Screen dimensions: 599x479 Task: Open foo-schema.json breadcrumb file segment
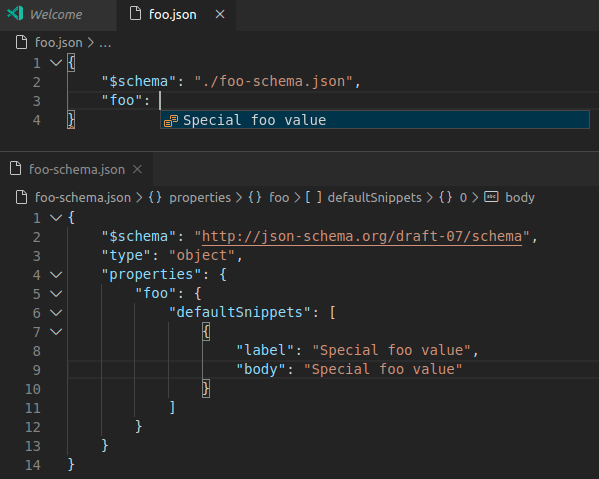[x=83, y=197]
